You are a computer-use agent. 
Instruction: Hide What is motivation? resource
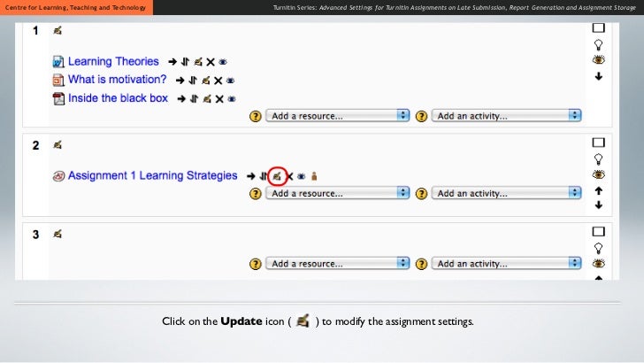coord(230,81)
